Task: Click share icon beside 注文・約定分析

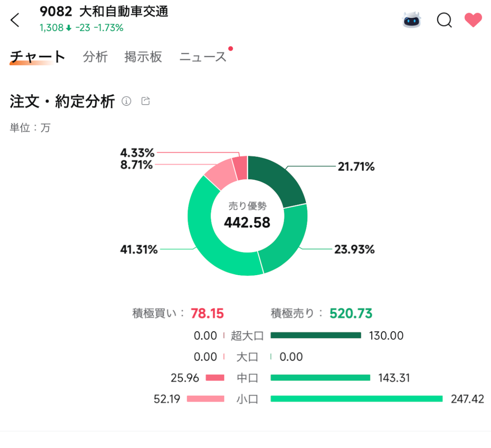Action: 145,101
